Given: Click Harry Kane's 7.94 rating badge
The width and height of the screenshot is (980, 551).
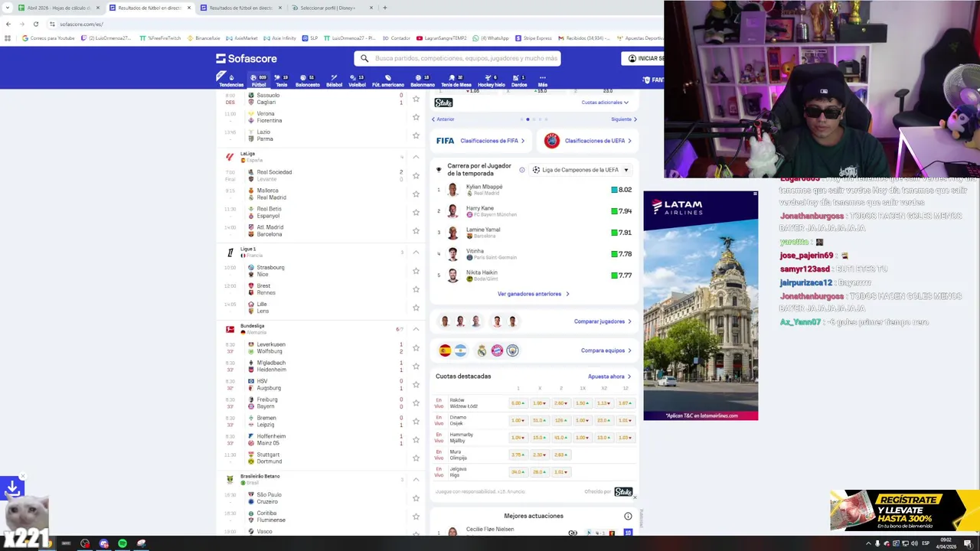Looking at the screenshot, I should pyautogui.click(x=622, y=211).
